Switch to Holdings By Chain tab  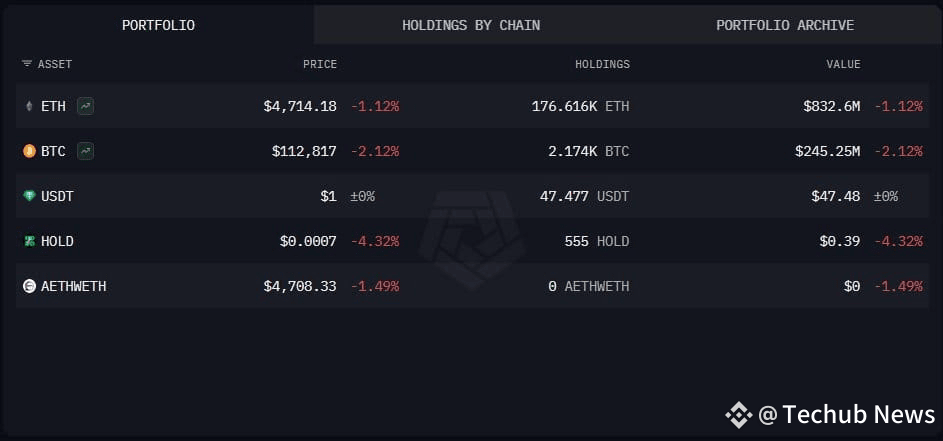[x=471, y=25]
